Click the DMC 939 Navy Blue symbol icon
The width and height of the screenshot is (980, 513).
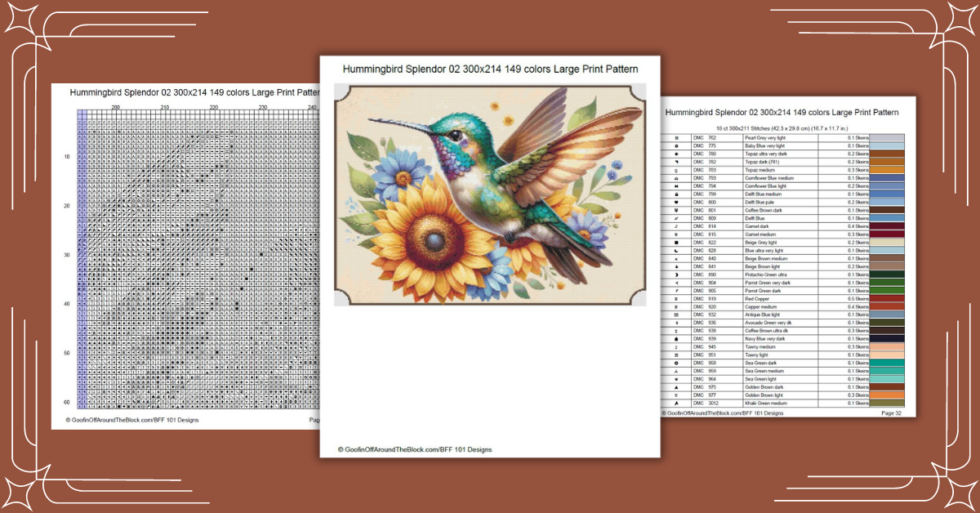coord(676,340)
